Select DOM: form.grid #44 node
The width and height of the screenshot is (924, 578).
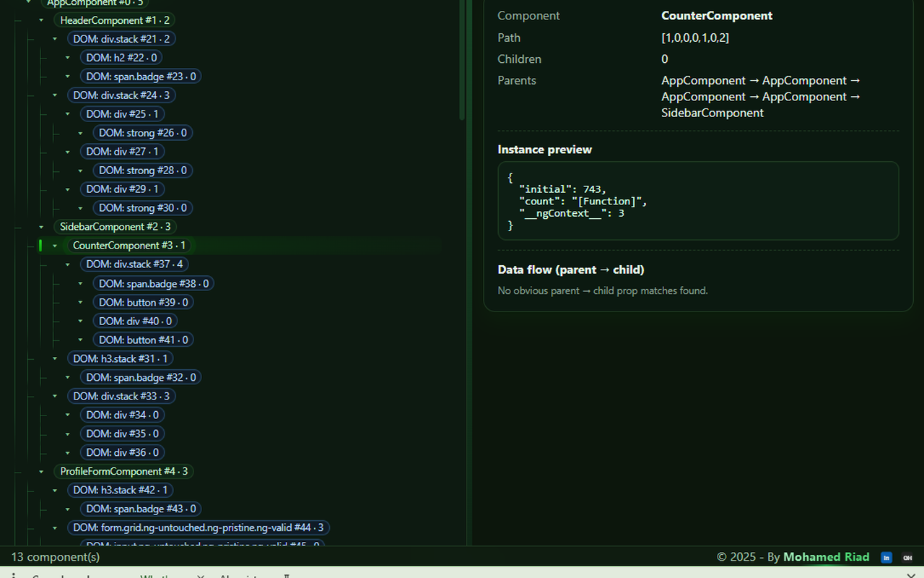(x=199, y=527)
